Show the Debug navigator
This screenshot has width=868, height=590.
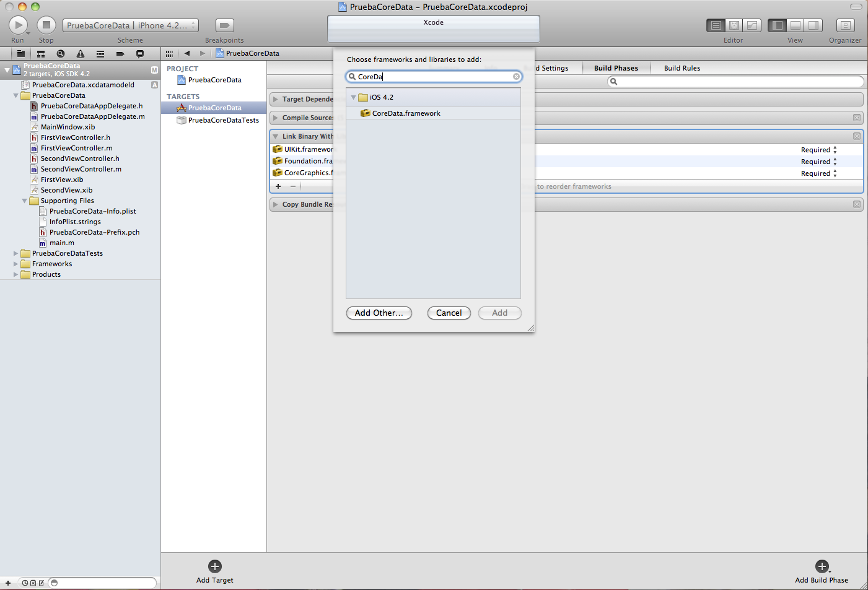[100, 54]
